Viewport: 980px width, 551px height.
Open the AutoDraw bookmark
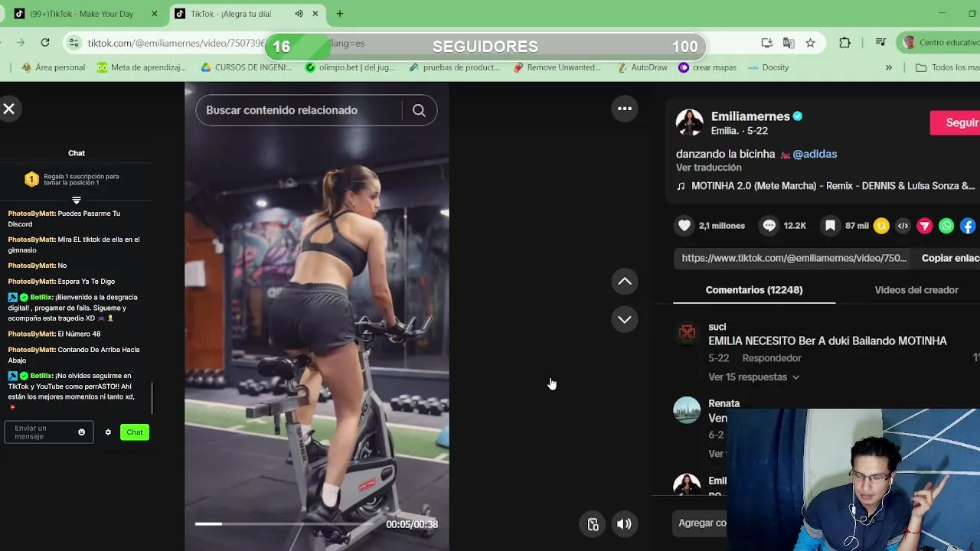click(642, 67)
